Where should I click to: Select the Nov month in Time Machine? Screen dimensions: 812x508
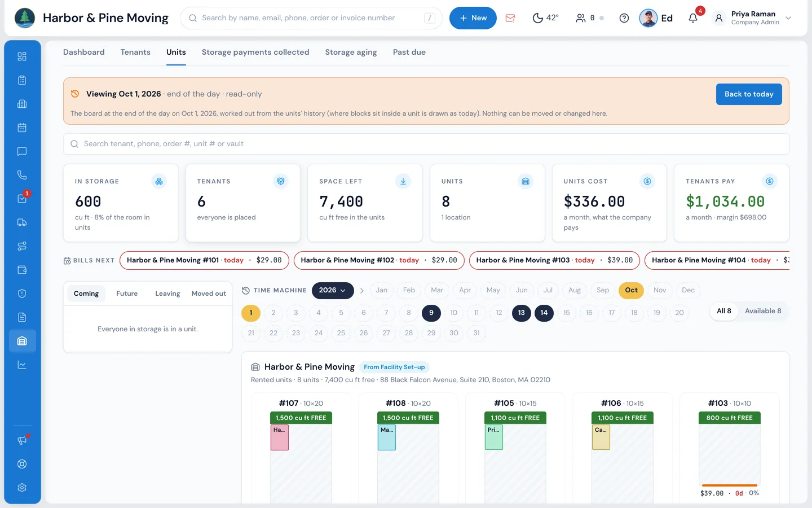pos(660,290)
